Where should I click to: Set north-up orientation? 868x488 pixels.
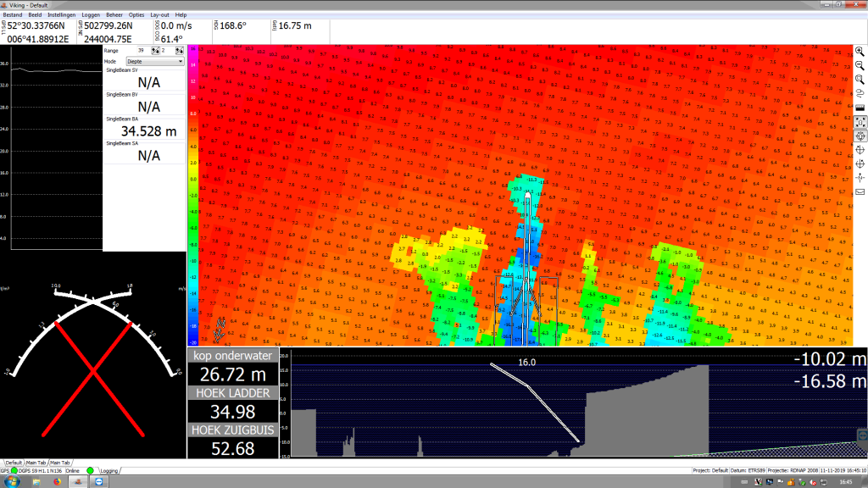tap(860, 178)
